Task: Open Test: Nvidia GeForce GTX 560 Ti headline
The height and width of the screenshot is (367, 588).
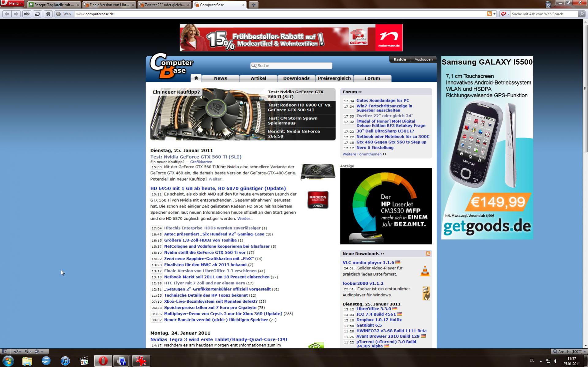Action: pos(196,157)
